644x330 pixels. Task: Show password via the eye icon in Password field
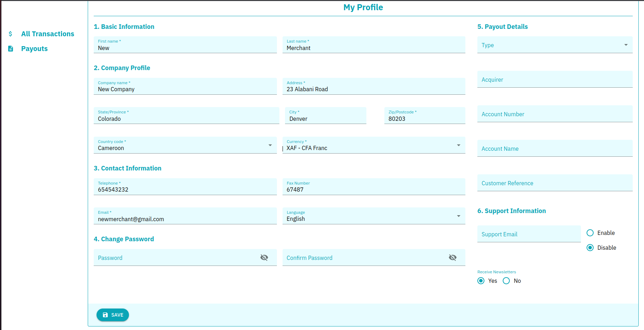click(x=264, y=257)
